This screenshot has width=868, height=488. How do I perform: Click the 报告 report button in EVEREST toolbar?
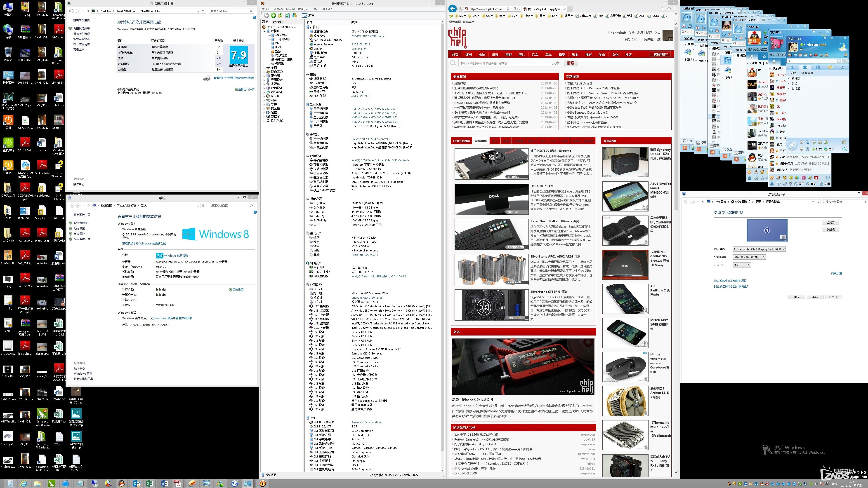tap(308, 15)
